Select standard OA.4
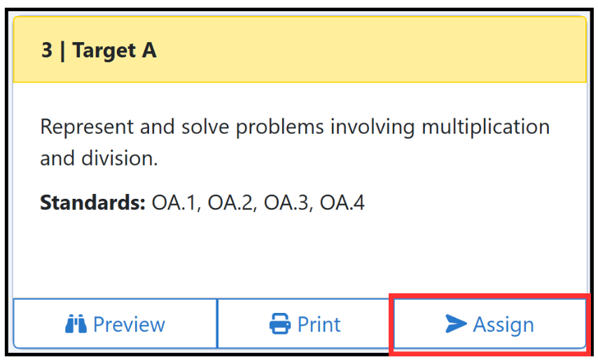The image size is (598, 364). click(342, 202)
